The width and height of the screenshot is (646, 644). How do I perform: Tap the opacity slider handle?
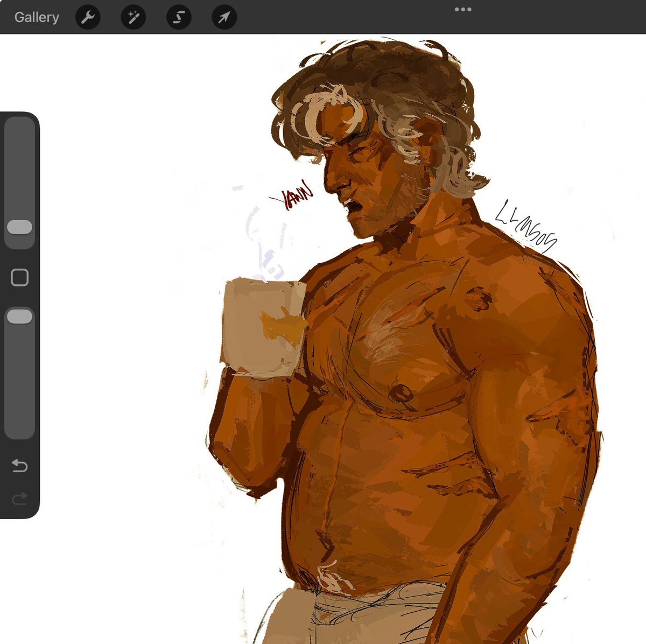[19, 316]
